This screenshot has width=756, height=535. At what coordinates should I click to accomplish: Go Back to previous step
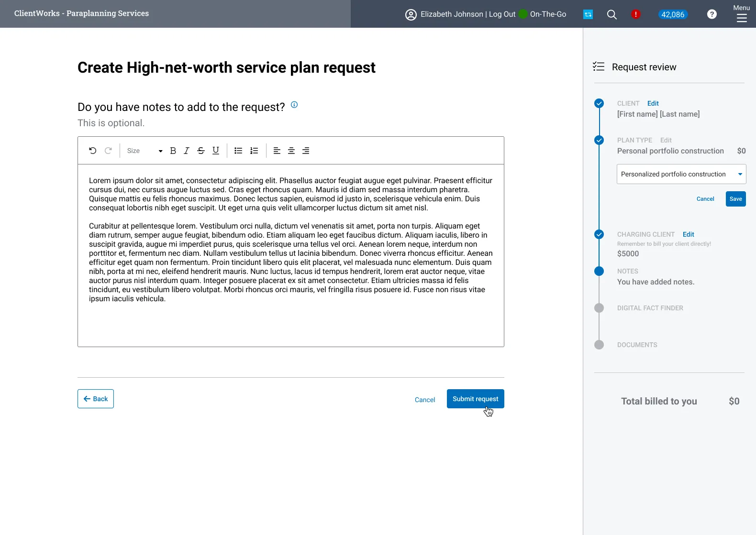(96, 399)
